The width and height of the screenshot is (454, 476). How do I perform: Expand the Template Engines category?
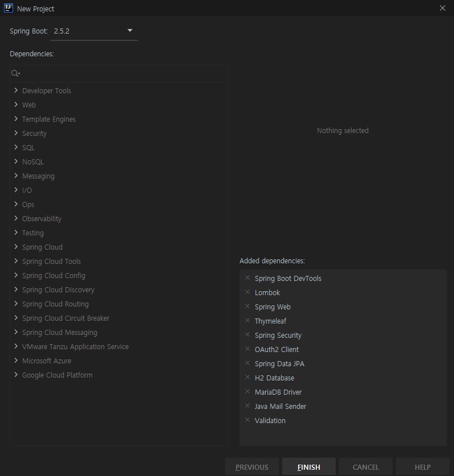tap(16, 119)
